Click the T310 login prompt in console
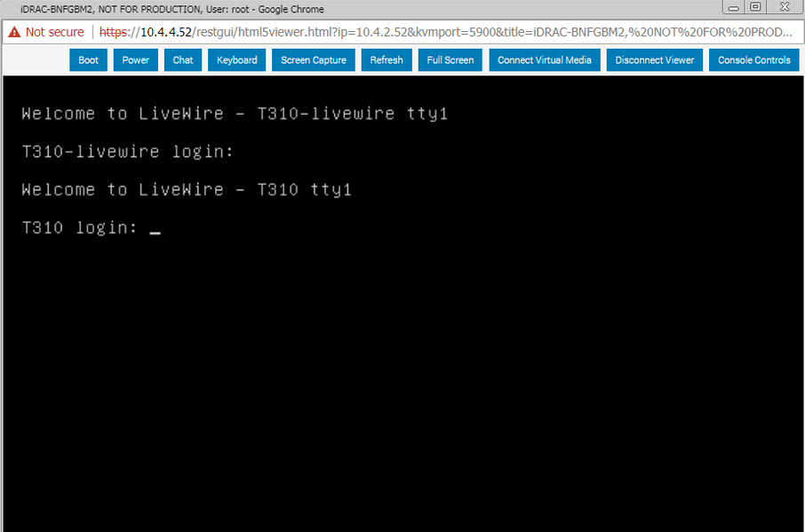Viewport: 805px width, 532px height. click(80, 227)
